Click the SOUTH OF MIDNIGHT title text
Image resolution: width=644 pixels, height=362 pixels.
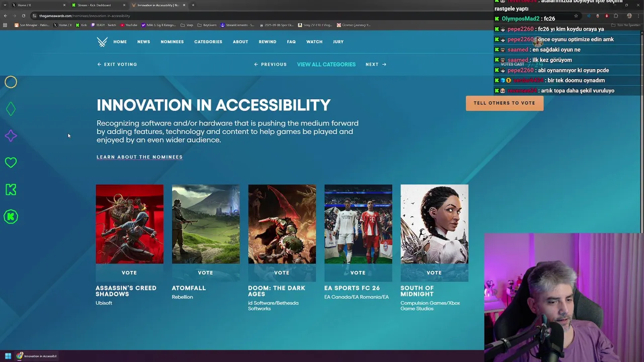pyautogui.click(x=417, y=291)
